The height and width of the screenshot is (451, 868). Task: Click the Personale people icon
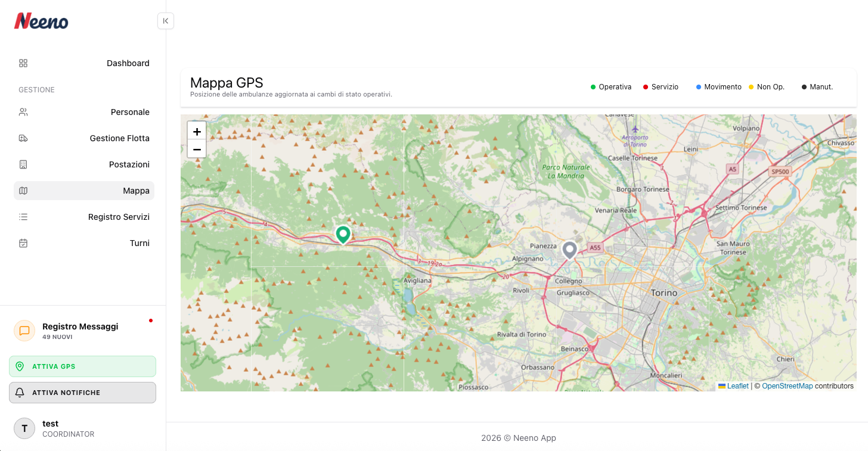(23, 112)
